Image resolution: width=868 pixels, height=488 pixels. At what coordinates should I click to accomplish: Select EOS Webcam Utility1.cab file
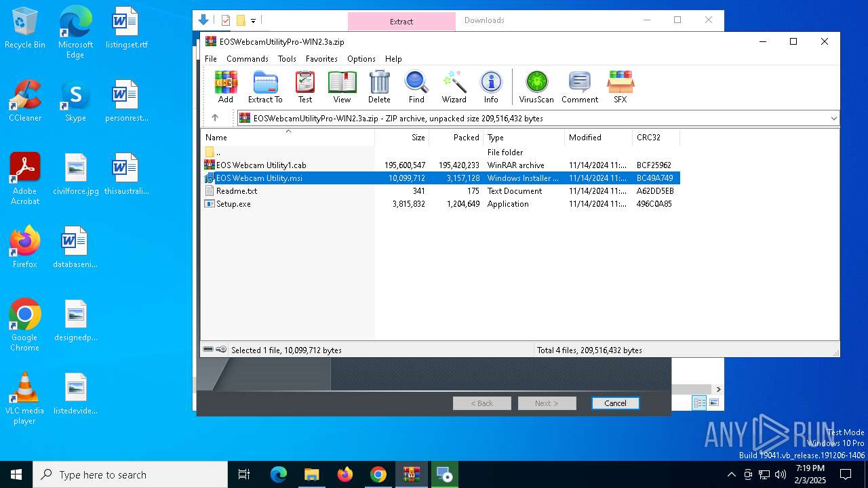point(441,165)
